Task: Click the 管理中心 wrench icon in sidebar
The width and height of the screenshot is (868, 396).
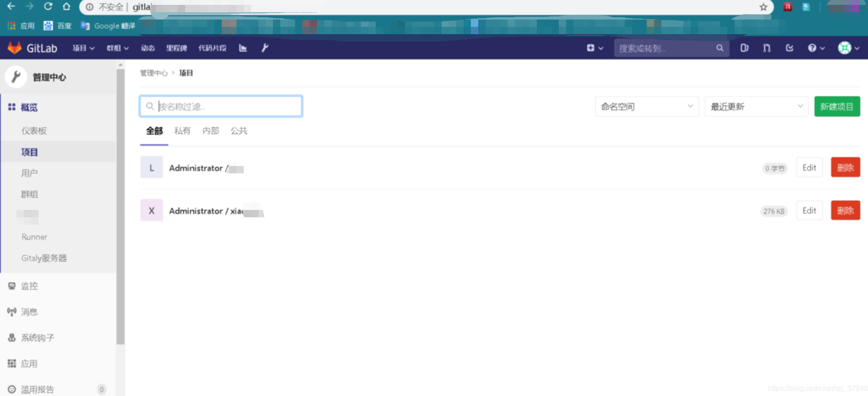Action: (16, 77)
